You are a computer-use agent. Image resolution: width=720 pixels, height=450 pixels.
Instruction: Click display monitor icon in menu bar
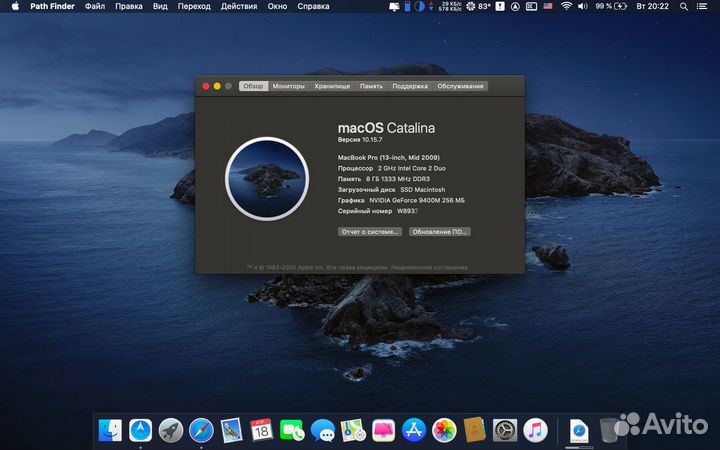coord(394,6)
